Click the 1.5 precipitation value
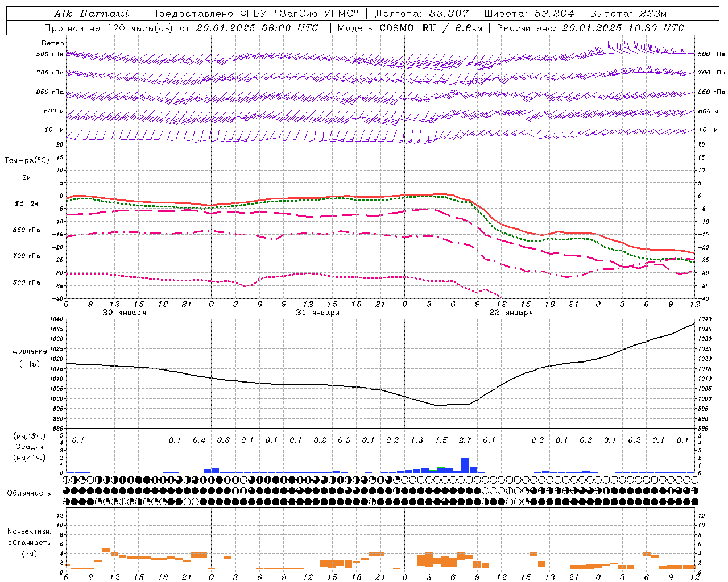The height and width of the screenshot is (582, 728). pyautogui.click(x=441, y=440)
